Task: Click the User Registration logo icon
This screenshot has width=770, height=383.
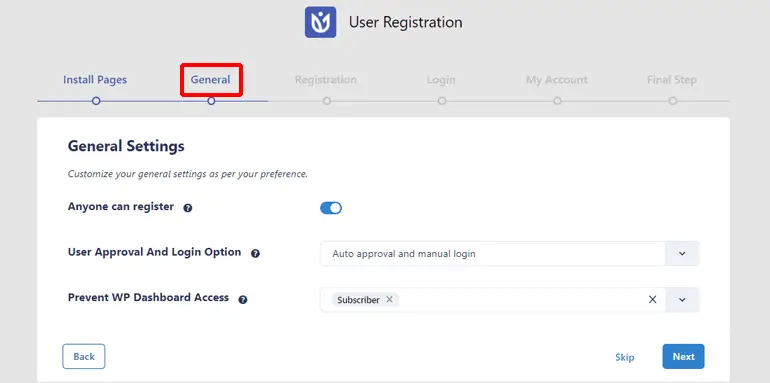Action: [320, 22]
